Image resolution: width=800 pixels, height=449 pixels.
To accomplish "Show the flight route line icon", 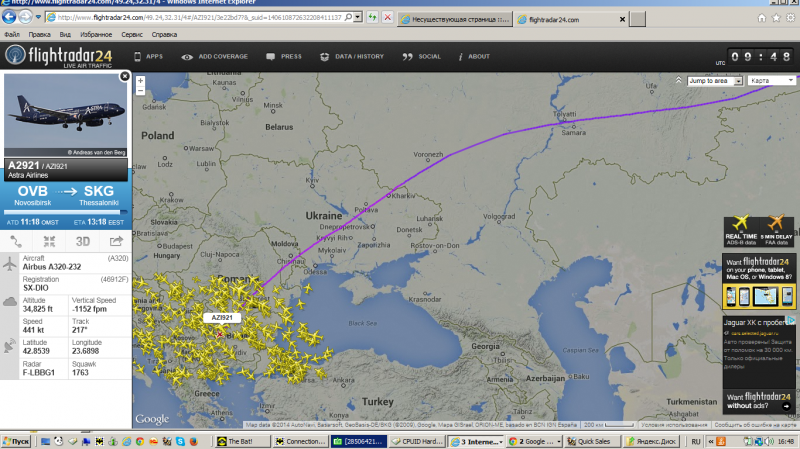I will (16, 241).
